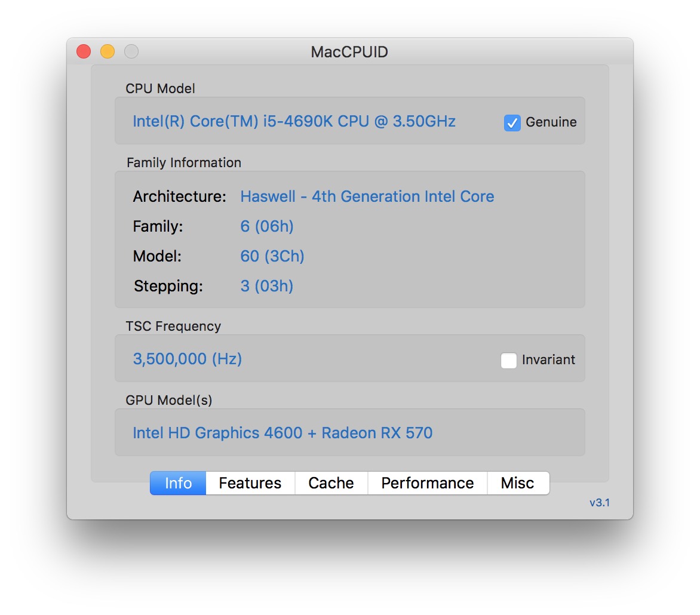Viewport: 700px width, 615px height.
Task: Toggle the Genuine checkbox
Action: (512, 123)
